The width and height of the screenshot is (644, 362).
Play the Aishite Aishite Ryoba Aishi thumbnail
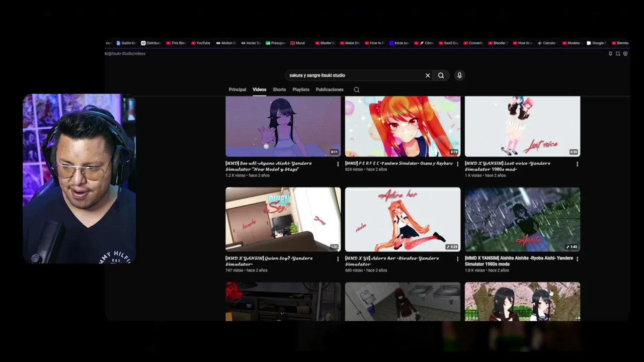(522, 219)
